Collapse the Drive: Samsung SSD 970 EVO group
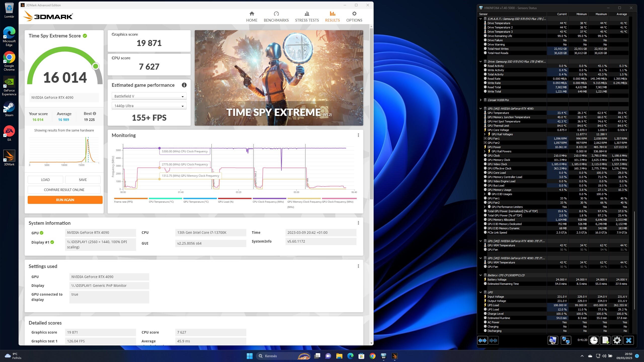644x362 pixels. pyautogui.click(x=480, y=62)
